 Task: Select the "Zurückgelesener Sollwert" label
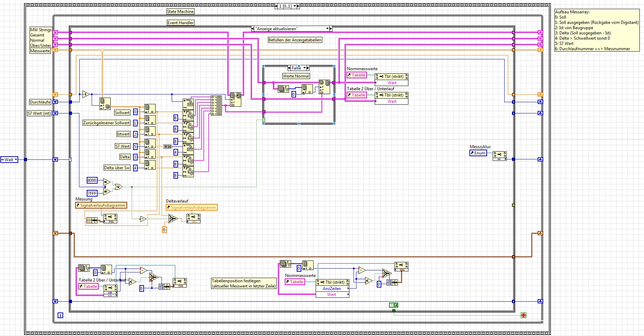point(106,123)
